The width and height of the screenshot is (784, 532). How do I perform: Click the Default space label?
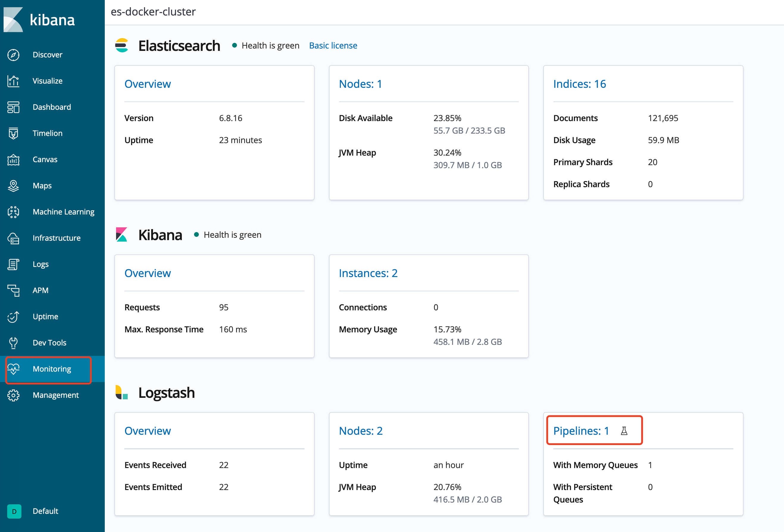(x=45, y=511)
